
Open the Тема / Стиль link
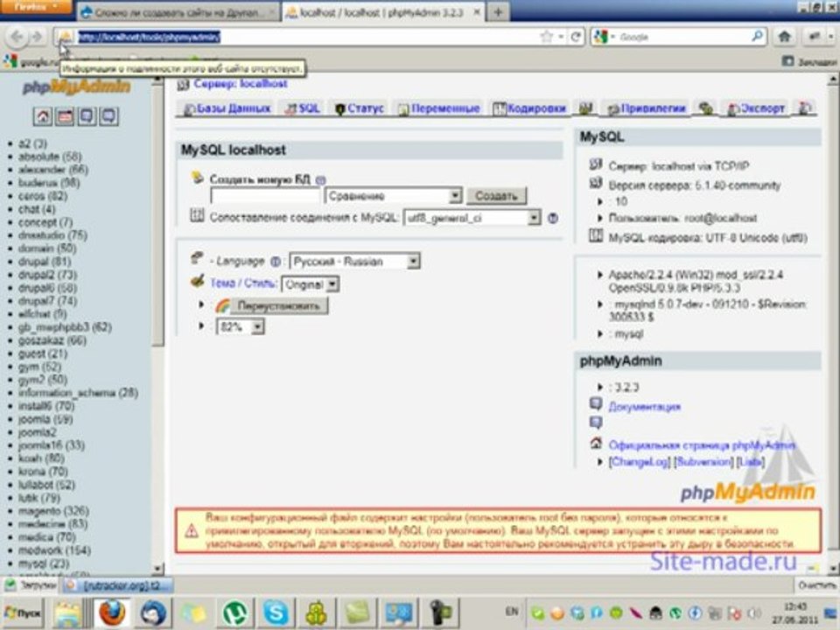(x=243, y=283)
